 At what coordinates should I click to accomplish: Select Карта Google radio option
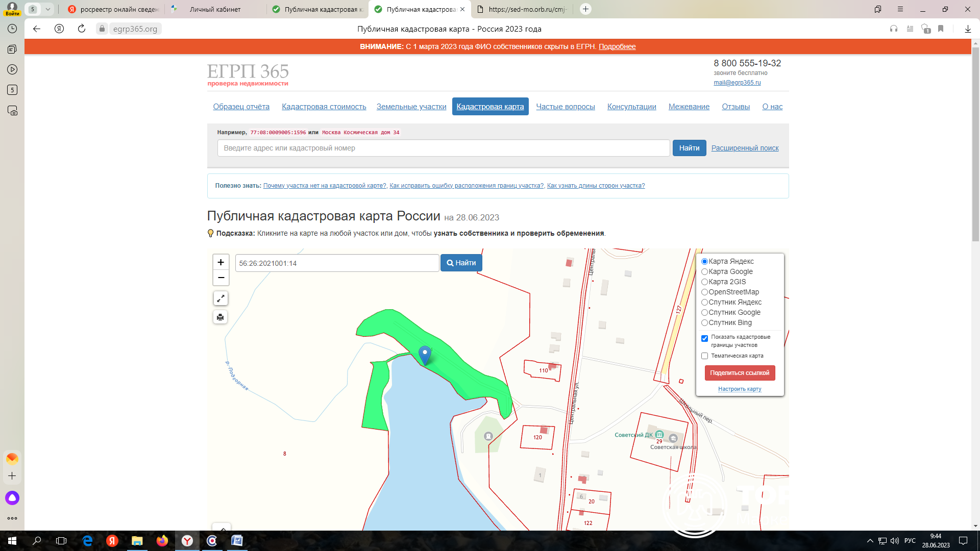704,272
